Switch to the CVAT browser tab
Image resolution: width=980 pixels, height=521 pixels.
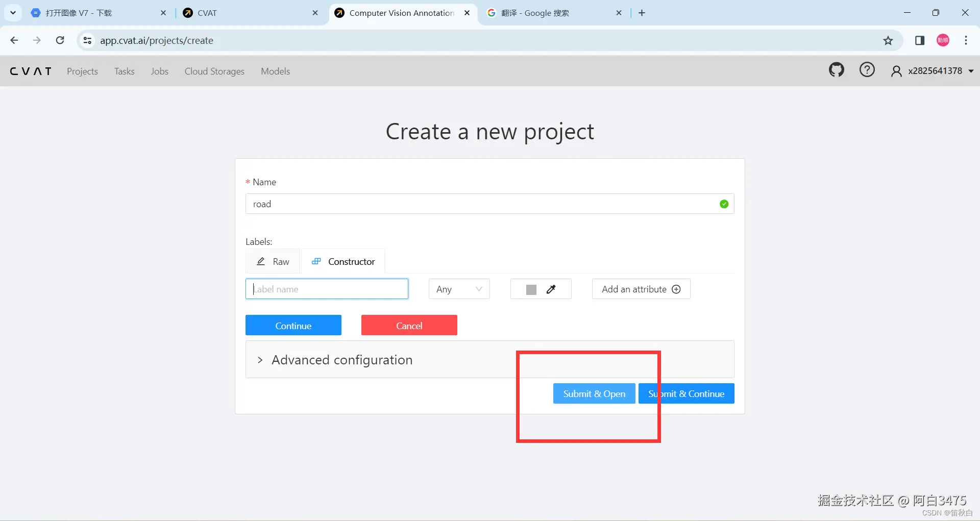point(250,13)
